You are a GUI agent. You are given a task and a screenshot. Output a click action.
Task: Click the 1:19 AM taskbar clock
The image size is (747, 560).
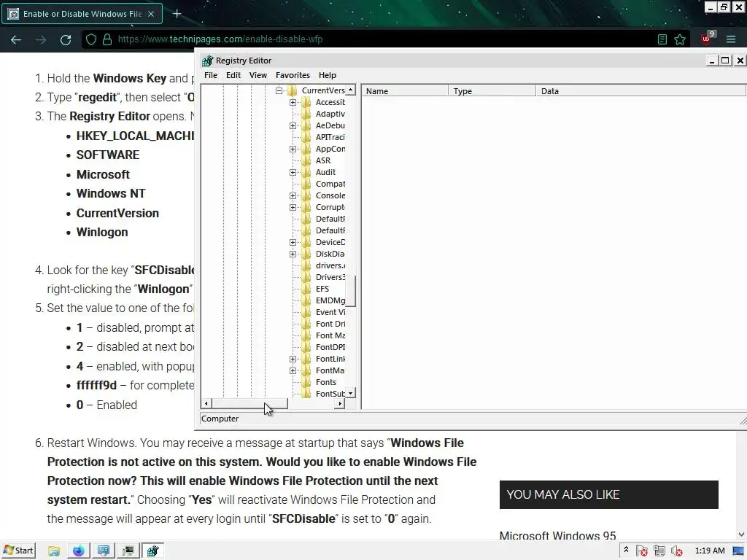710,551
